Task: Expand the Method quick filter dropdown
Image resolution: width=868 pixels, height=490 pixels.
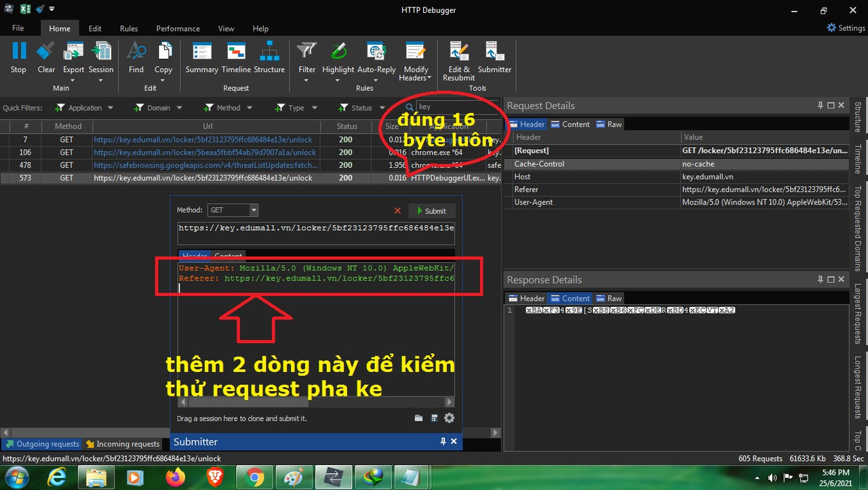Action: pyautogui.click(x=249, y=108)
